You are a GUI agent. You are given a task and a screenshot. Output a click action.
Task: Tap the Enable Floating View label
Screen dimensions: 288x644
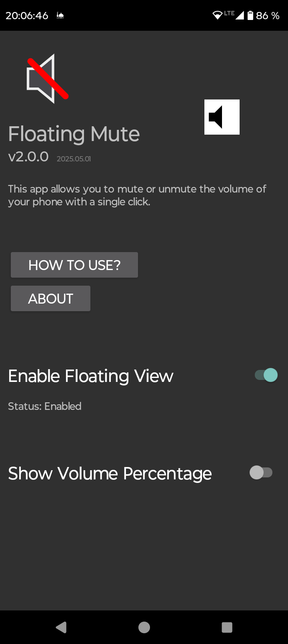pyautogui.click(x=91, y=376)
